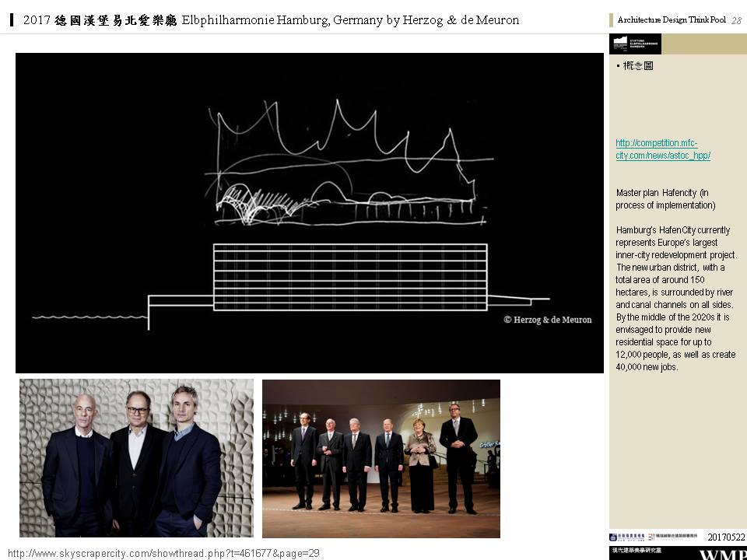747x560 pixels.
Task: Select the photo of three architects
Action: 136,458
